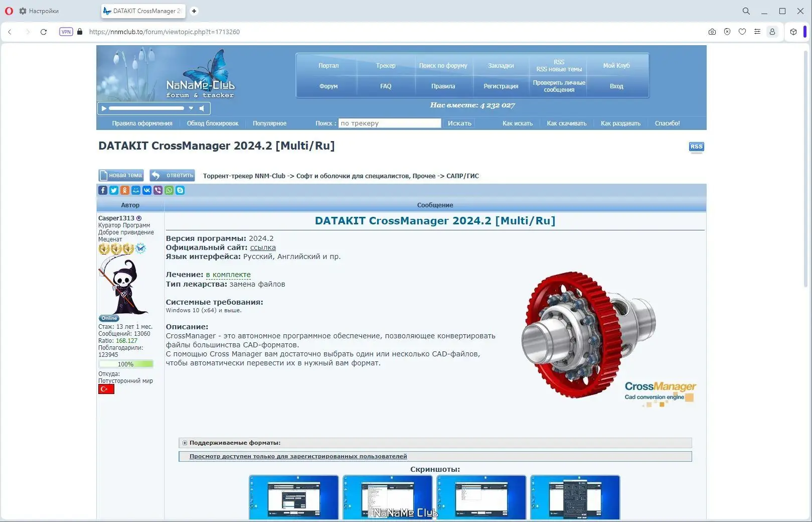This screenshot has width=812, height=522.
Task: Mute the forum music player volume
Action: 202,108
